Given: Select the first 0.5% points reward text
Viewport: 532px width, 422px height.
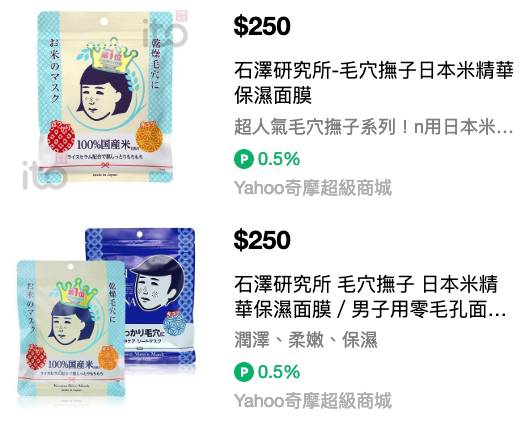Looking at the screenshot, I should (x=279, y=159).
